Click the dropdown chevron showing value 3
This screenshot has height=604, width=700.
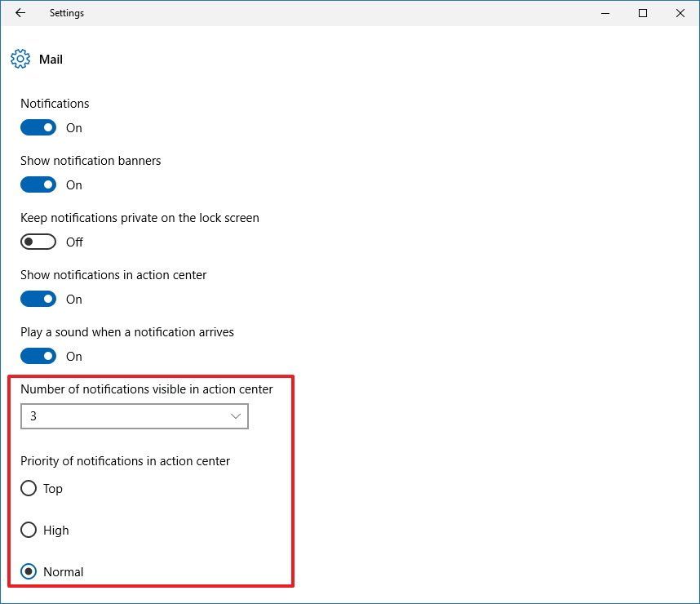coord(237,416)
